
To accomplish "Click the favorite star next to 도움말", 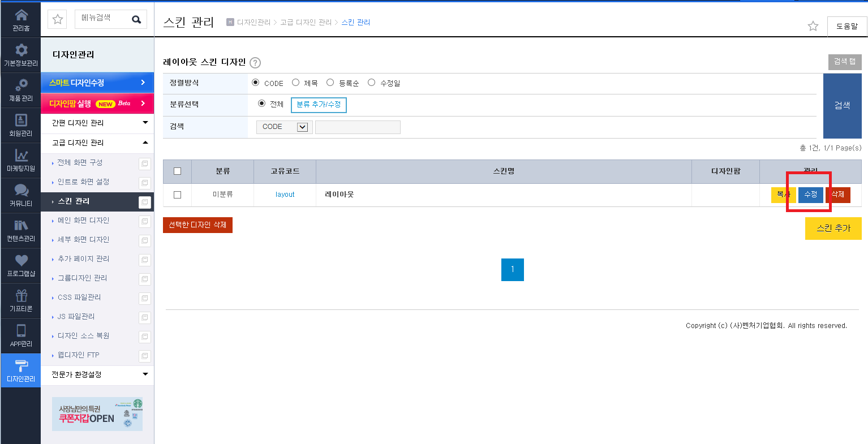I will 813,26.
